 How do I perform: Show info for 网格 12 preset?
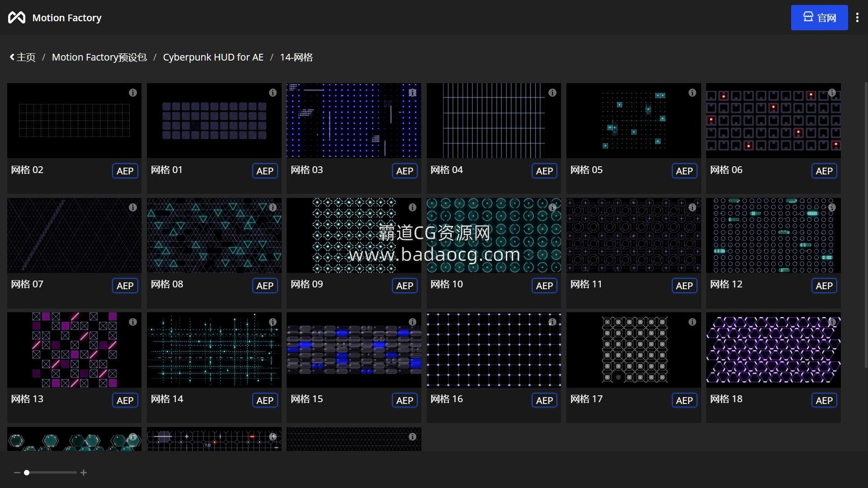click(x=832, y=207)
